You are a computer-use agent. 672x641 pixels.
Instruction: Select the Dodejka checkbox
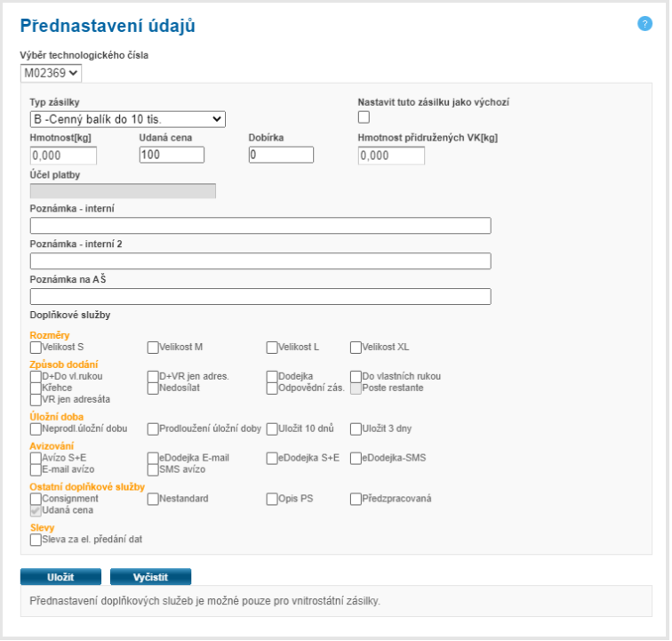click(272, 377)
